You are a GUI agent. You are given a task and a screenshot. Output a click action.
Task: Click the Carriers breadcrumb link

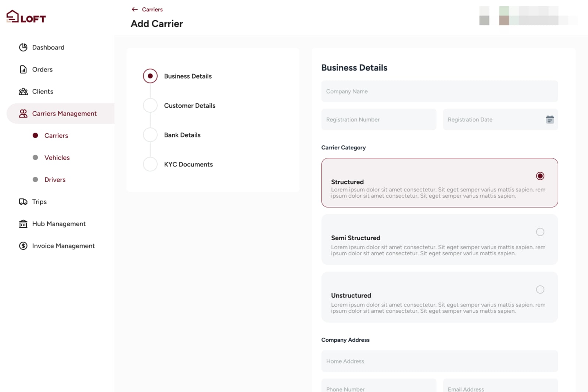pos(152,10)
